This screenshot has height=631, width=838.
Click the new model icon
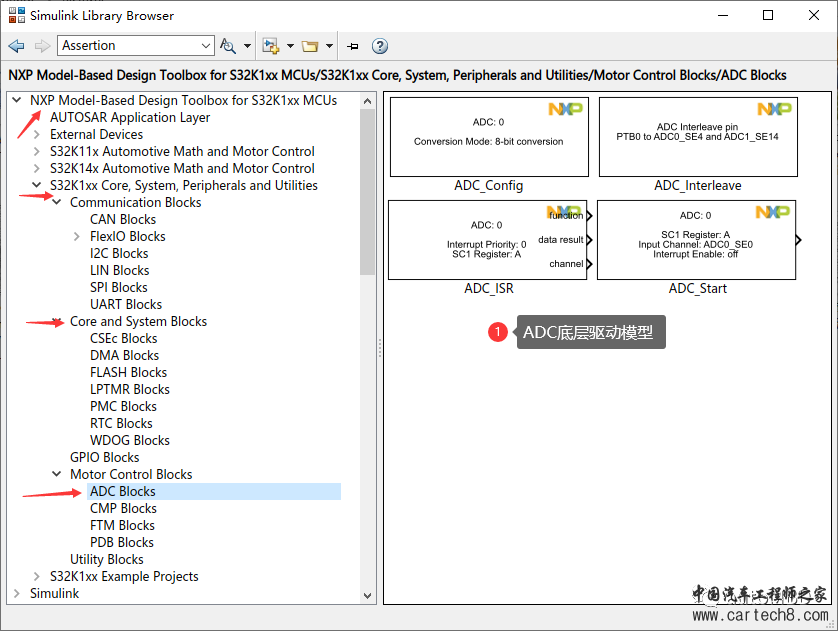[x=271, y=46]
